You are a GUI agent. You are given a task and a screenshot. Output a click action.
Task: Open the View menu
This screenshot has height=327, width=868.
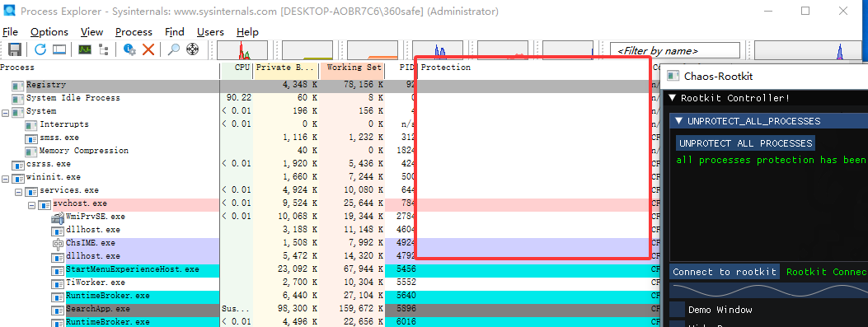(91, 32)
